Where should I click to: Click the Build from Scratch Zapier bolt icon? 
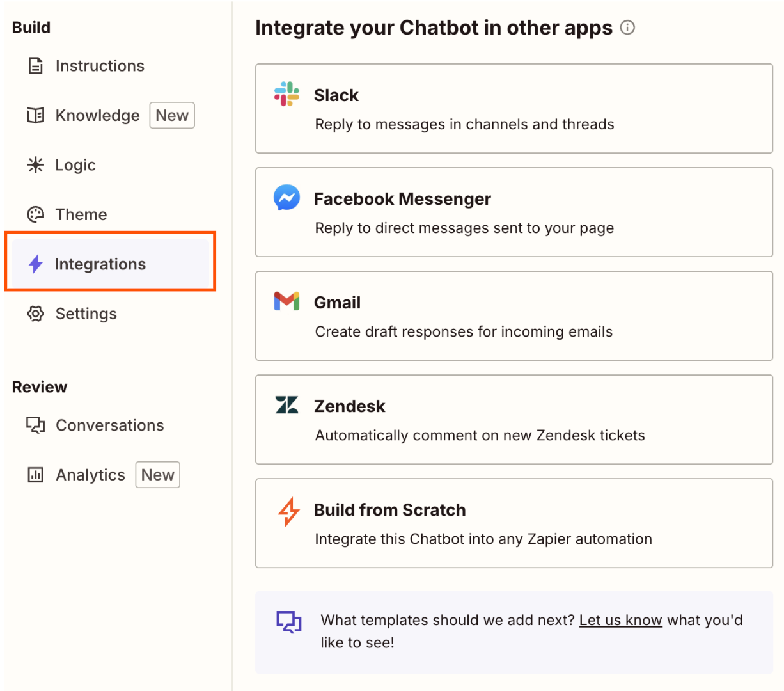coord(288,511)
